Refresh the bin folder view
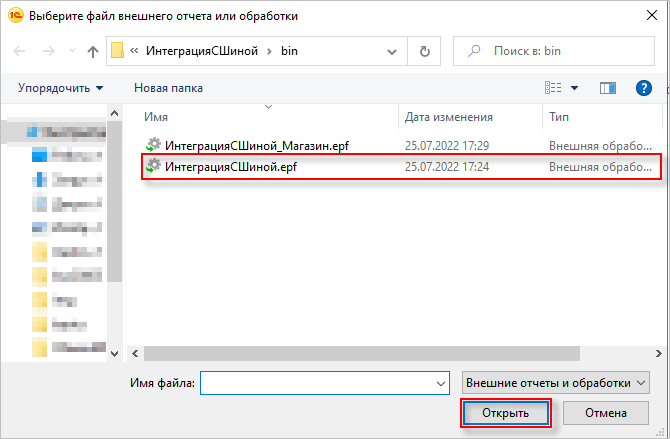 tap(426, 51)
